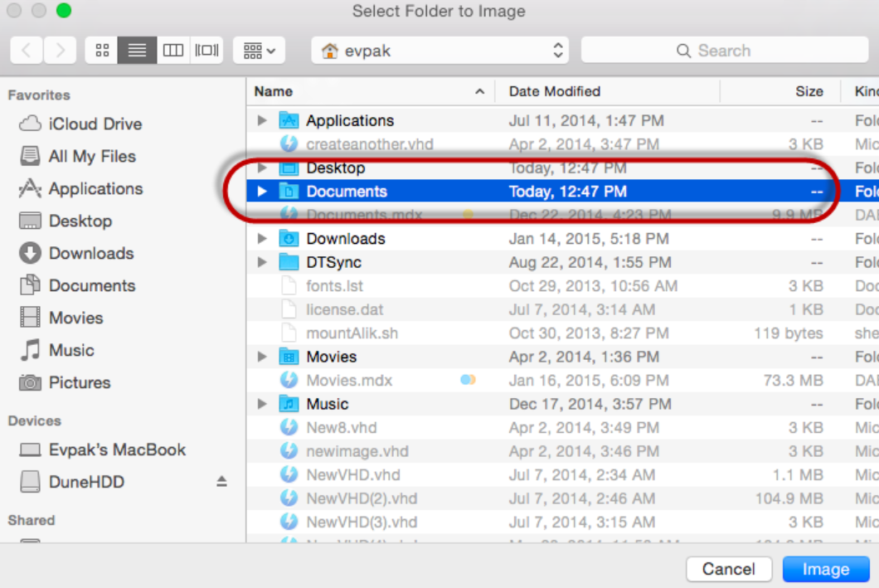Click in the Search field
879x588 pixels.
724,51
